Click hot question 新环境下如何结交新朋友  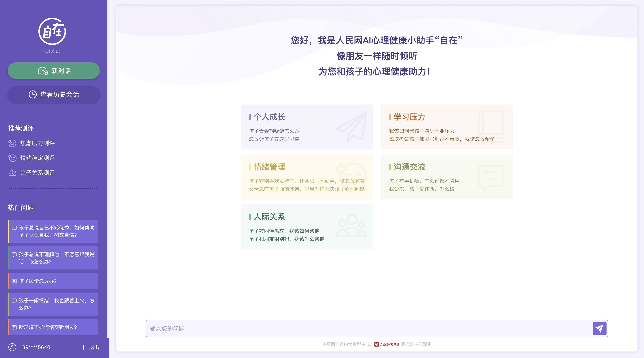pos(48,327)
